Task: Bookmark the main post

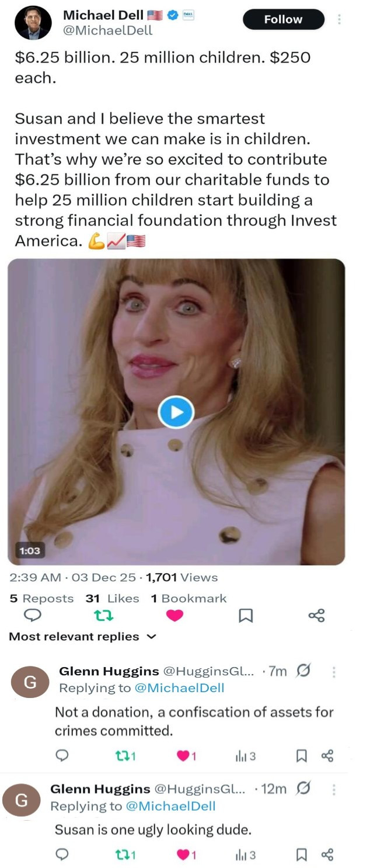Action: [x=246, y=615]
